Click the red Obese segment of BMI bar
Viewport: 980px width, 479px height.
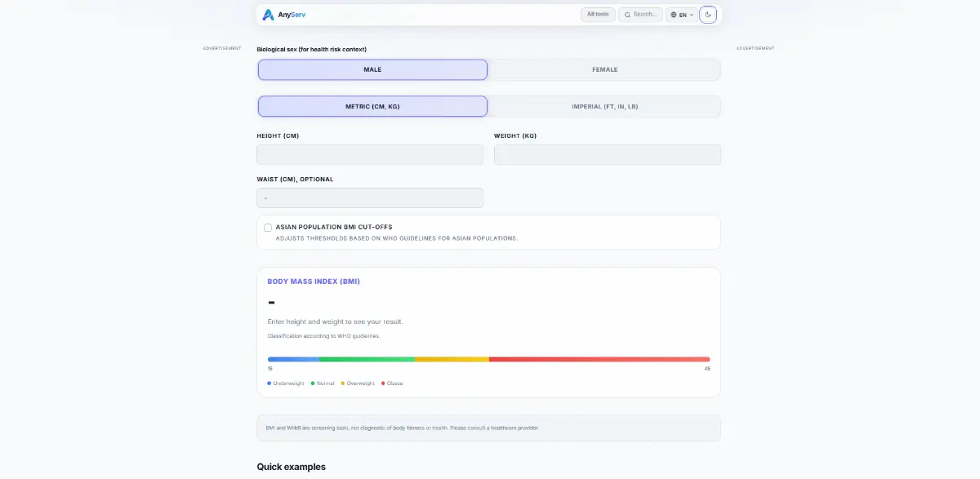[x=599, y=359]
